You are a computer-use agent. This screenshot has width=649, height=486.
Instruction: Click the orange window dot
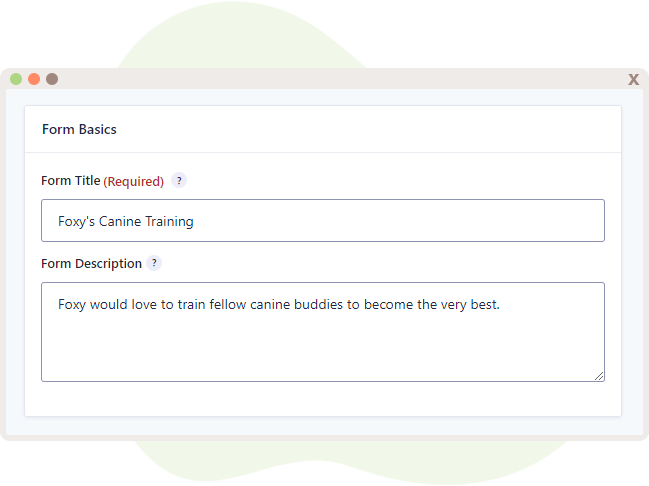[34, 79]
